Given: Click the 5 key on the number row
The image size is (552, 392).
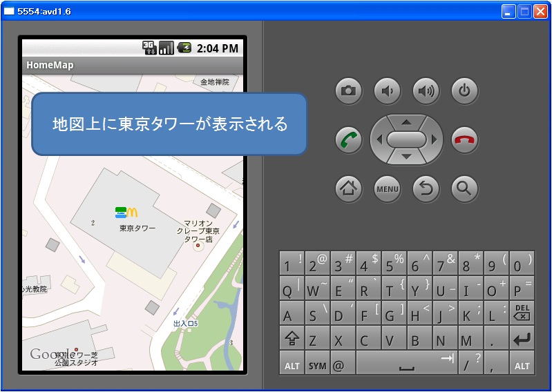Looking at the screenshot, I should pos(394,263).
